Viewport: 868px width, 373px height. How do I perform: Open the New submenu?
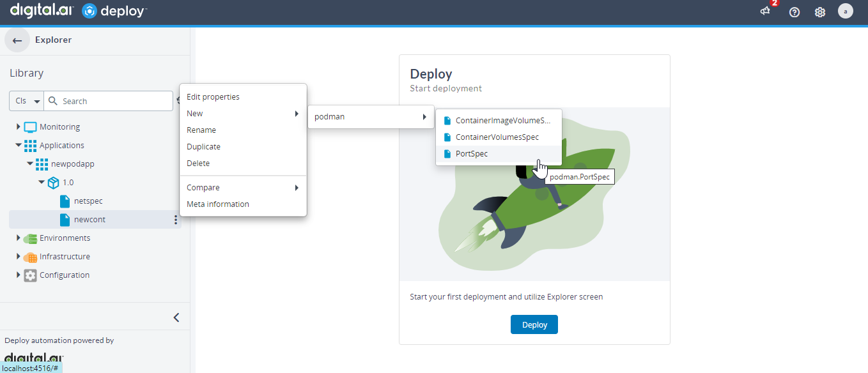(x=243, y=114)
